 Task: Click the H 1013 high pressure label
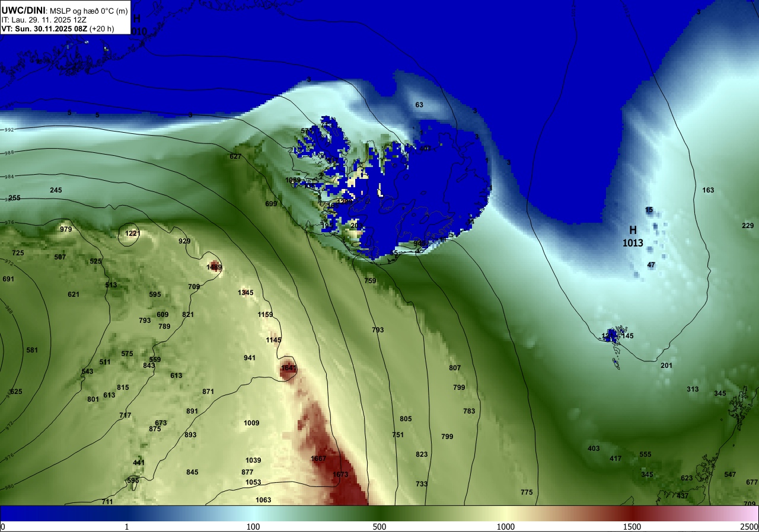[633, 236]
